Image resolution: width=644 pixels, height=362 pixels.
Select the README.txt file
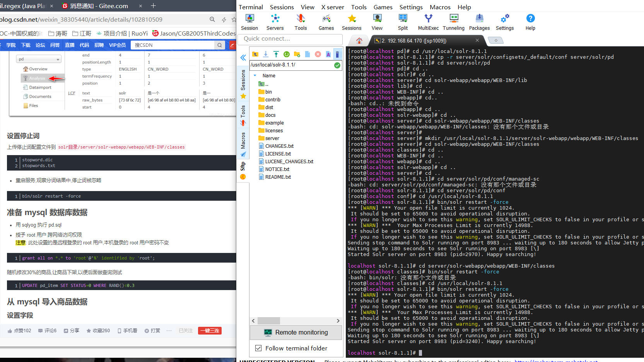pyautogui.click(x=275, y=177)
